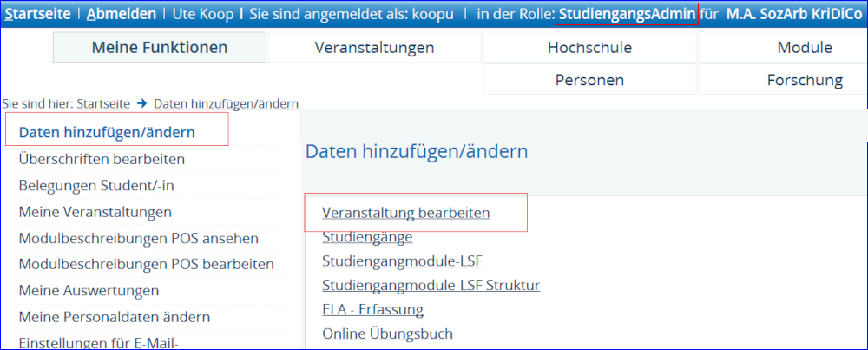This screenshot has width=868, height=350.
Task: Open the Studiengangmodule-LSF Struktur link
Action: point(431,285)
